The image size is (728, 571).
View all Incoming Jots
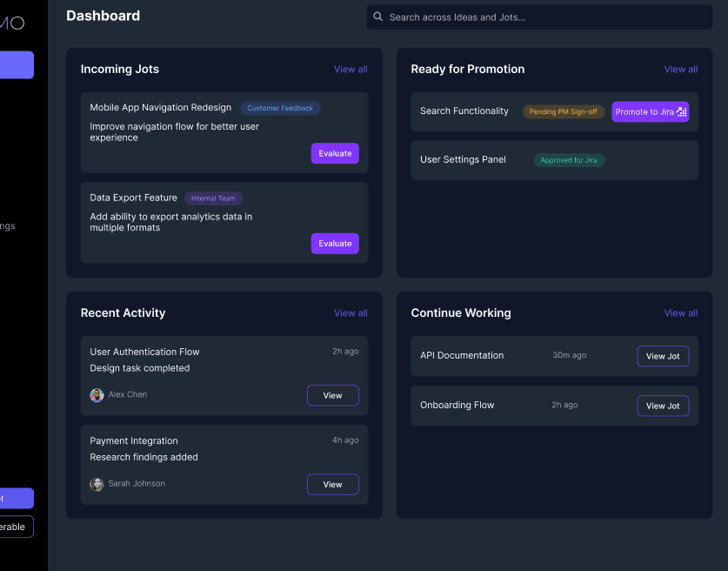[351, 70]
